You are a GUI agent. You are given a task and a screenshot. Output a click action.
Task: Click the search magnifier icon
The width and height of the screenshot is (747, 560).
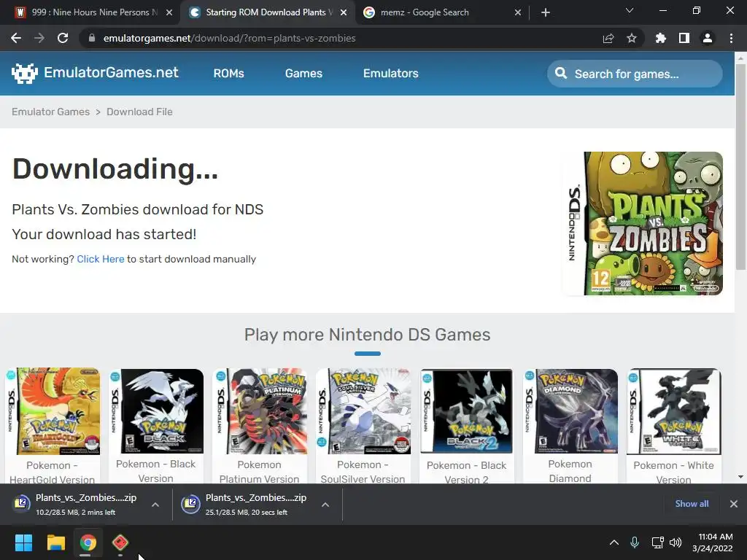point(561,74)
